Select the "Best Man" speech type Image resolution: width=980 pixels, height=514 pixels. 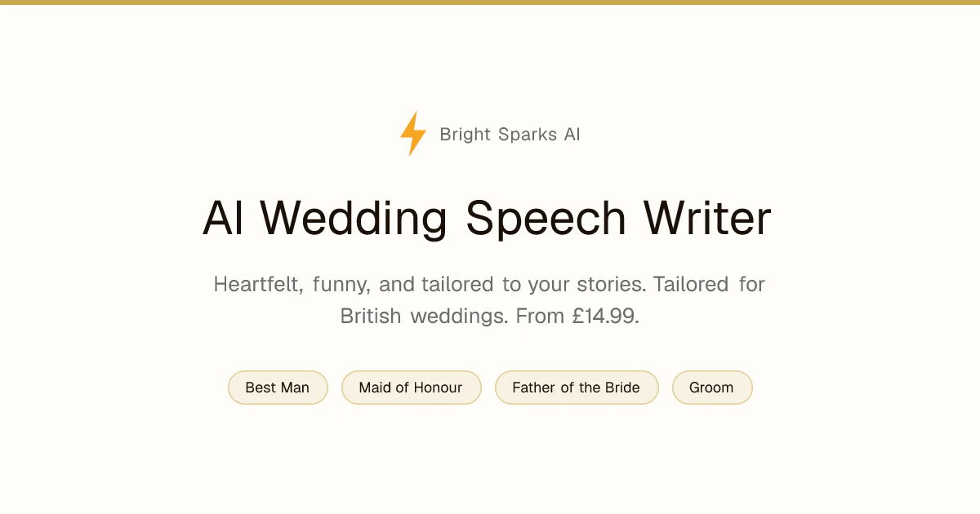(x=278, y=388)
